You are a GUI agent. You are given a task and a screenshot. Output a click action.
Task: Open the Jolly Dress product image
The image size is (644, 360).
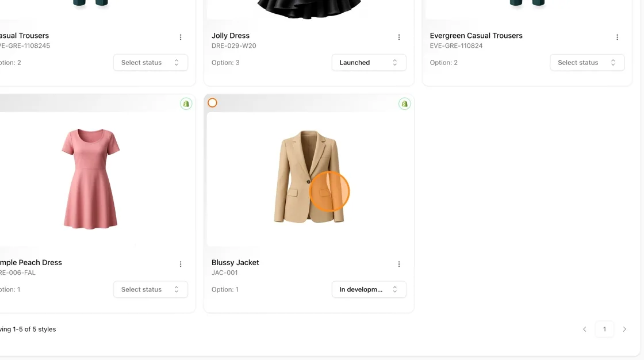309,9
